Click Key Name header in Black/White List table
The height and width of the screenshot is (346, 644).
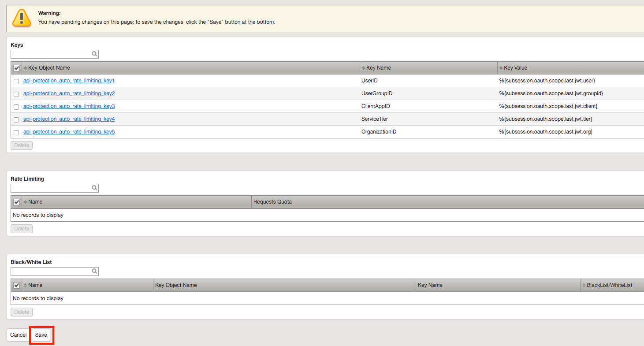[x=430, y=285]
